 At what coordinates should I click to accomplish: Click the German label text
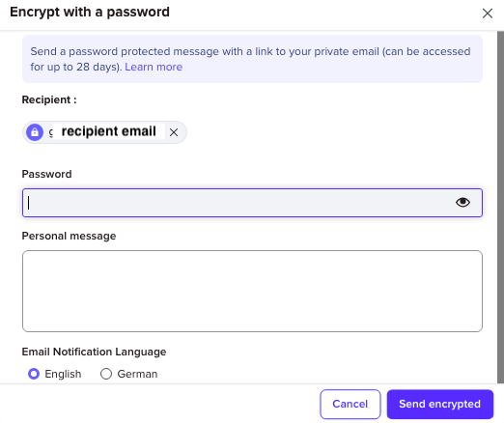click(137, 374)
